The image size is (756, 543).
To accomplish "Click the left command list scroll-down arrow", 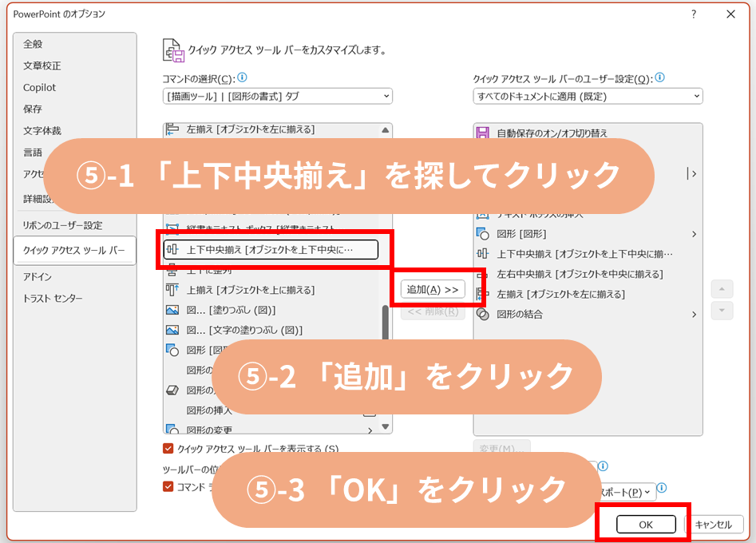I will [x=386, y=427].
